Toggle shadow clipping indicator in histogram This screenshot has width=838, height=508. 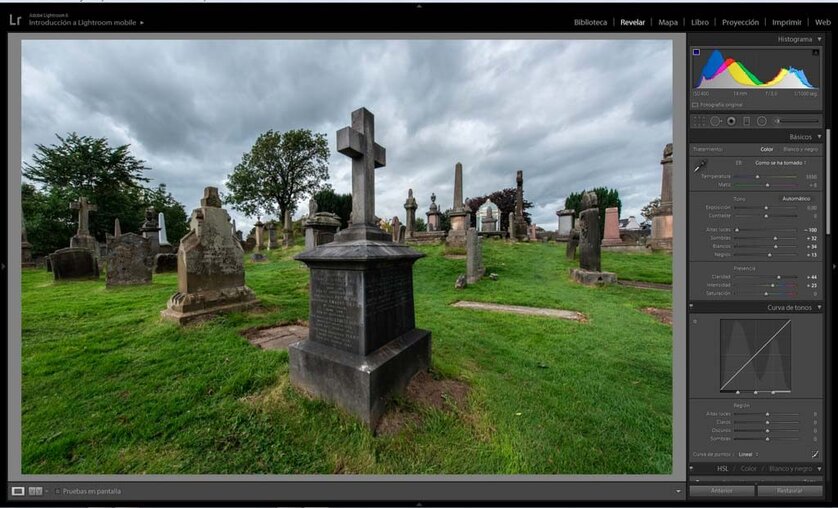click(x=696, y=52)
